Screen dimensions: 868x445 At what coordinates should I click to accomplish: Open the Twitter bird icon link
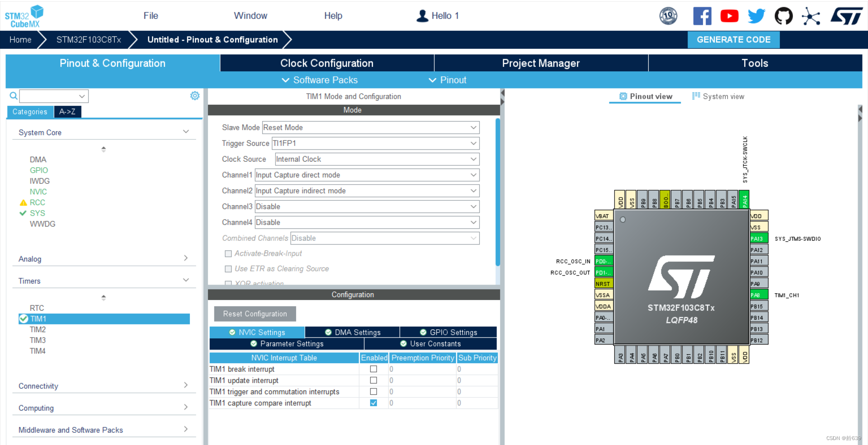click(x=756, y=16)
